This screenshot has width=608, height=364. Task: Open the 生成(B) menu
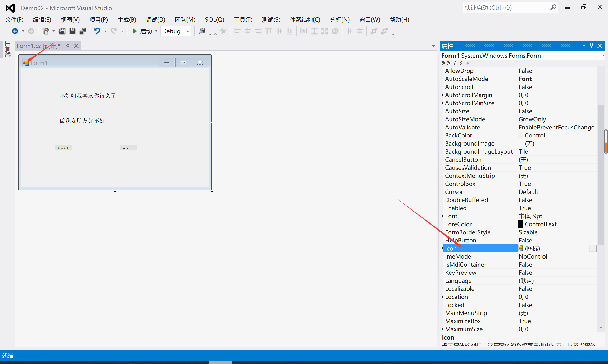[x=127, y=20]
